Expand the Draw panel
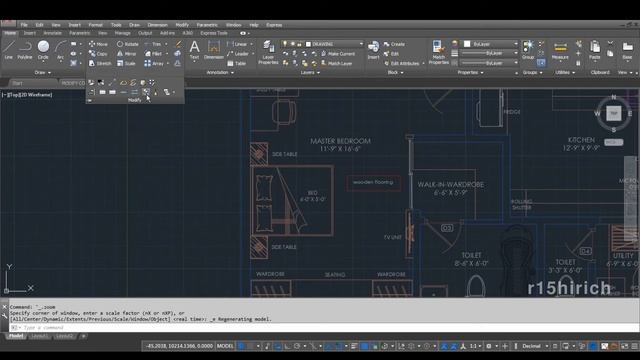Viewport: 640px width, 360px height. click(x=43, y=73)
